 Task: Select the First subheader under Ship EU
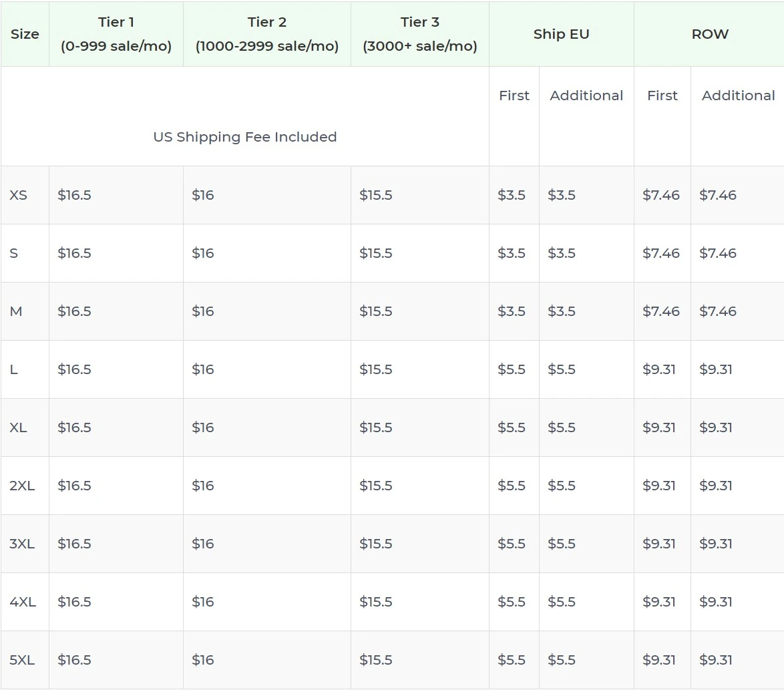(x=514, y=96)
